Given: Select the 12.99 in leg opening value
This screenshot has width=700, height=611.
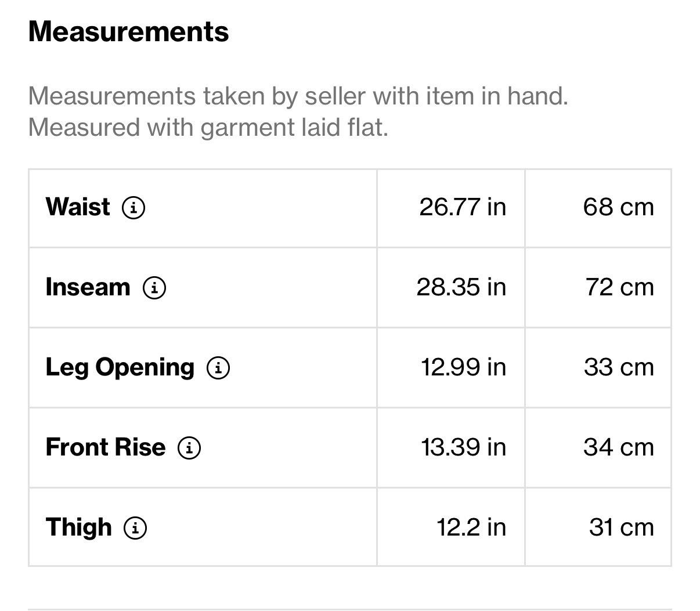Looking at the screenshot, I should click(464, 367).
